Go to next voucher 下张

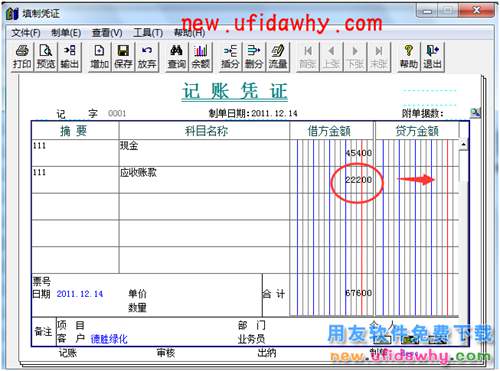coord(355,57)
